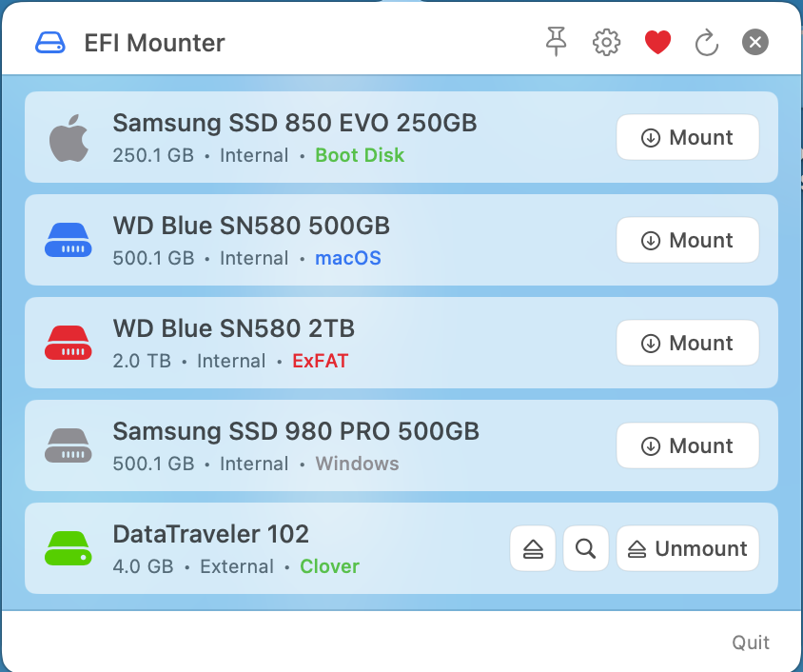Click the External label on DataTraveler row

pos(237,566)
